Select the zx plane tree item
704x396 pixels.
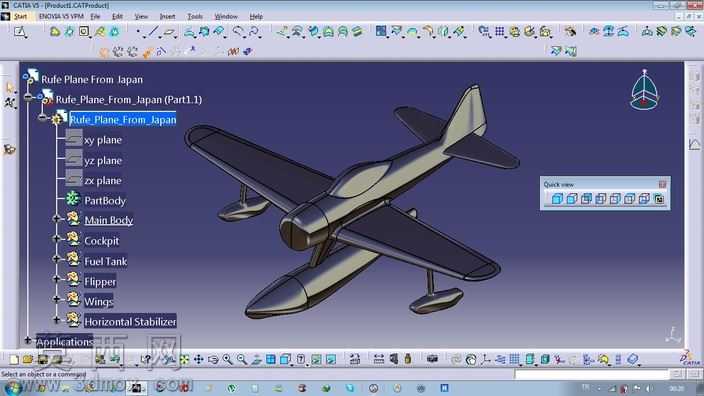[x=103, y=180]
